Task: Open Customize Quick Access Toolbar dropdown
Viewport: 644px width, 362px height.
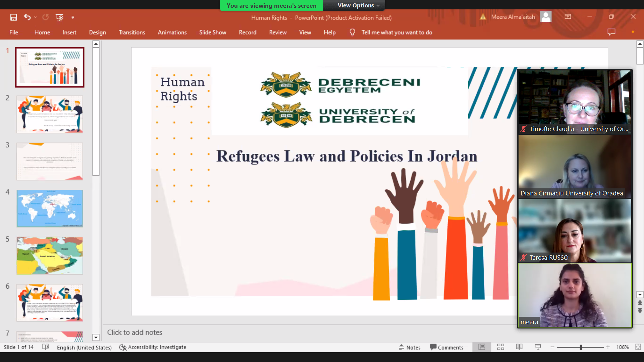Action: [73, 17]
